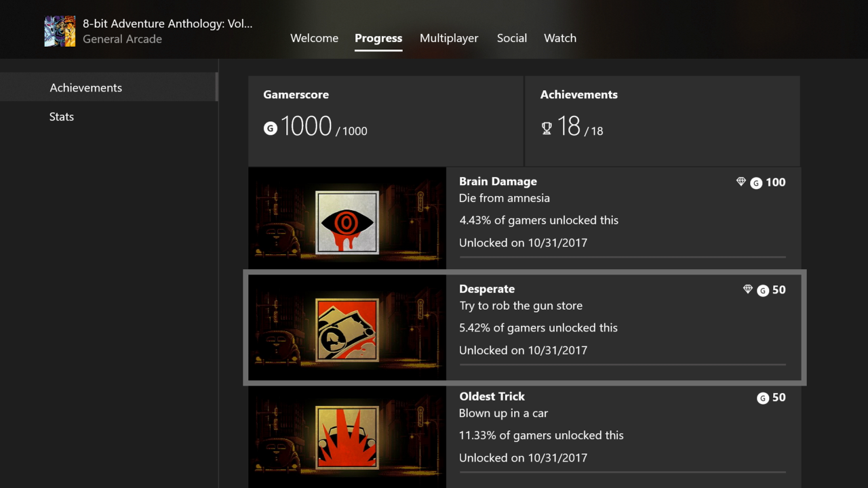Click the Desperate achievement title

(487, 289)
